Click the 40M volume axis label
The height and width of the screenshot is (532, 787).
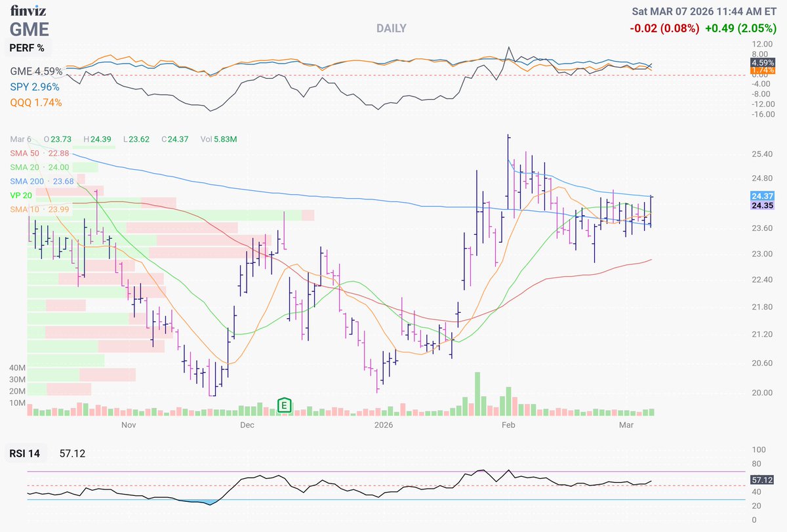click(x=17, y=368)
